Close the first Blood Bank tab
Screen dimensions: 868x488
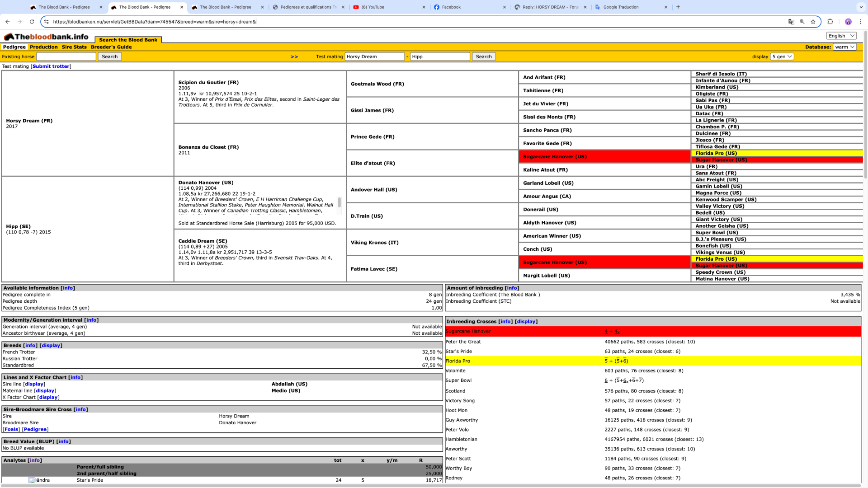point(101,7)
